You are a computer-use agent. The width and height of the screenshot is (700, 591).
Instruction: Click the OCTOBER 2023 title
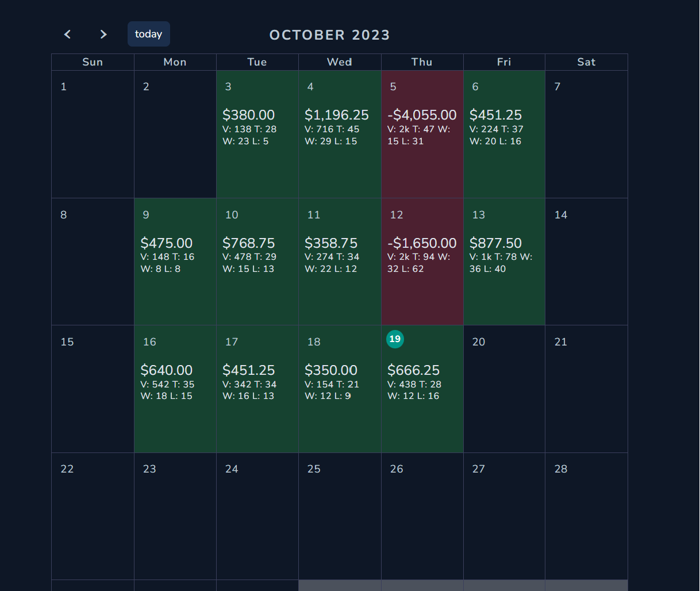click(x=330, y=35)
